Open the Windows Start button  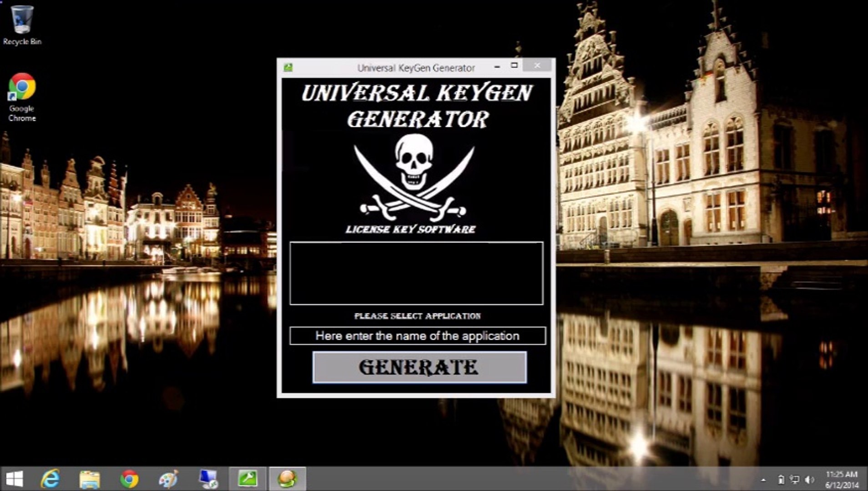[x=14, y=479]
